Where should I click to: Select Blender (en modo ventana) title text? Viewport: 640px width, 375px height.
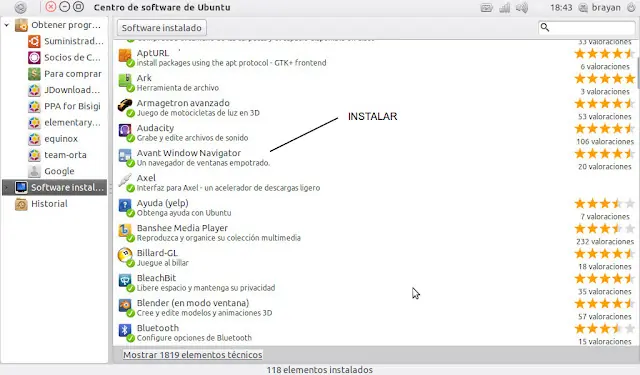coord(193,303)
